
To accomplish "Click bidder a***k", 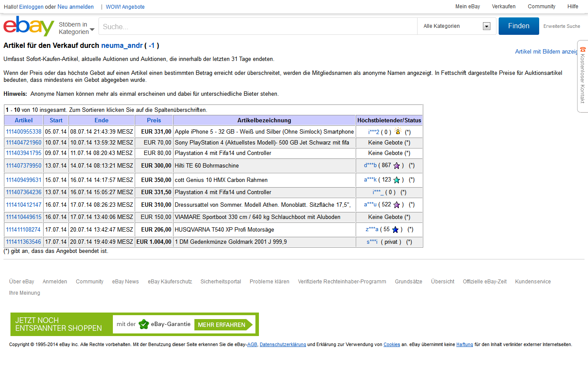I will [x=370, y=180].
